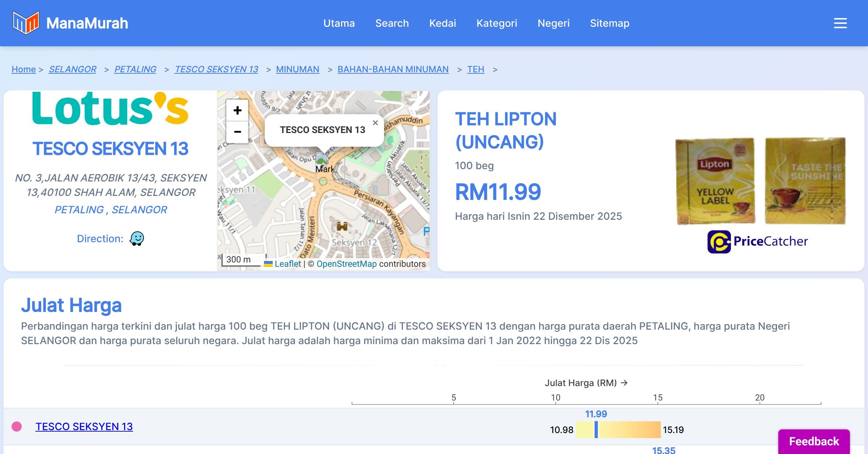Open BAHAN-BAHAN MINUMAN breadcrumb
868x454 pixels.
(x=393, y=69)
